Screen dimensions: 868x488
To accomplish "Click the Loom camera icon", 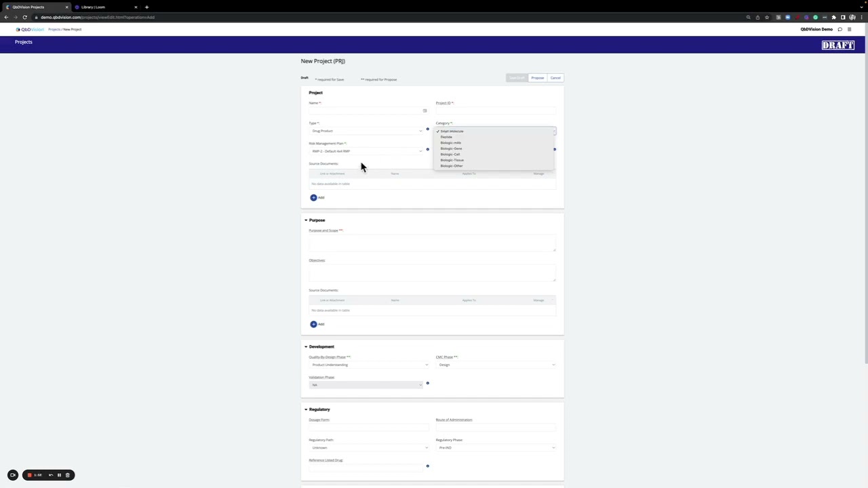I will 12,475.
